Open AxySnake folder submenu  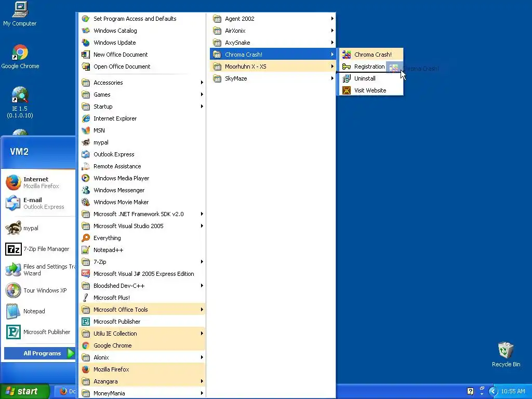click(x=272, y=43)
